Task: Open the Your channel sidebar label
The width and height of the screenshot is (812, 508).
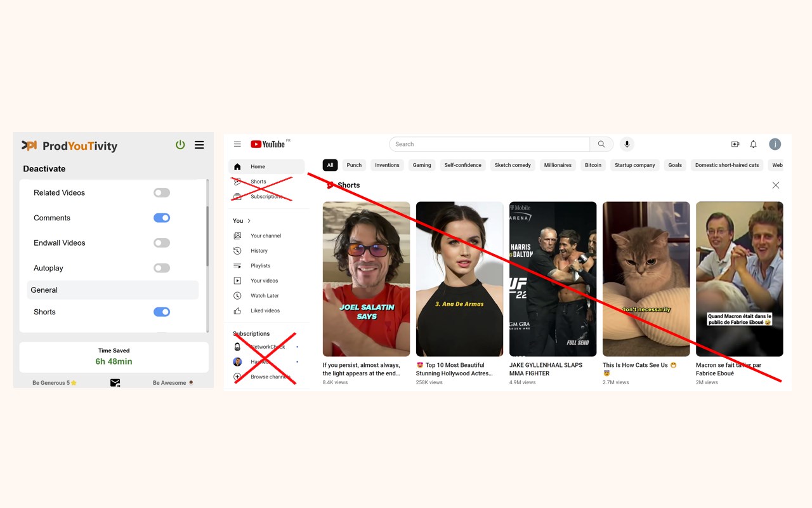Action: point(266,236)
